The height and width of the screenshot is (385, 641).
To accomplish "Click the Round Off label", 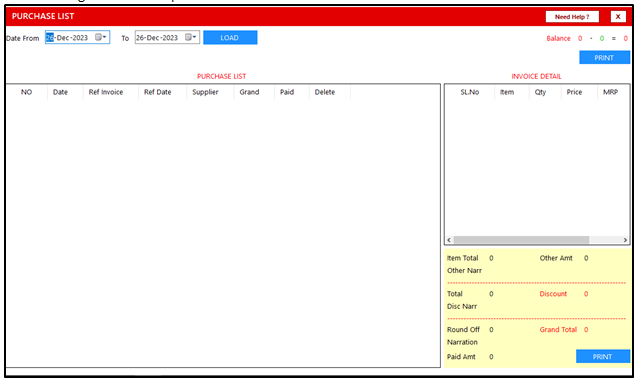I will pos(463,329).
